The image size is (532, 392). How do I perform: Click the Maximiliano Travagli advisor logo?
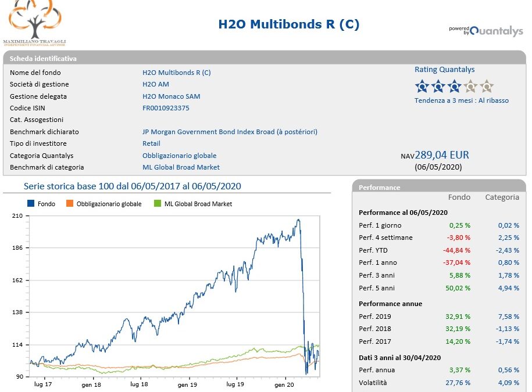click(x=36, y=23)
